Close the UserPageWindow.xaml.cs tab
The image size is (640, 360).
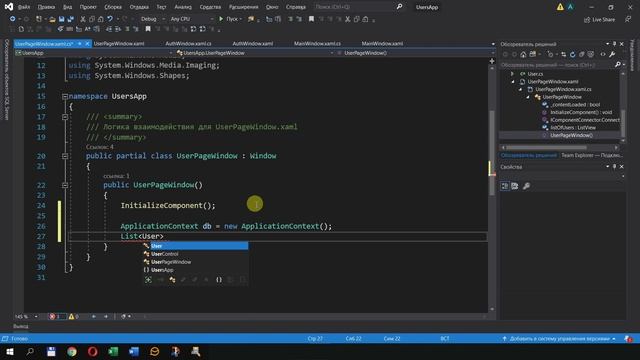tap(87, 44)
